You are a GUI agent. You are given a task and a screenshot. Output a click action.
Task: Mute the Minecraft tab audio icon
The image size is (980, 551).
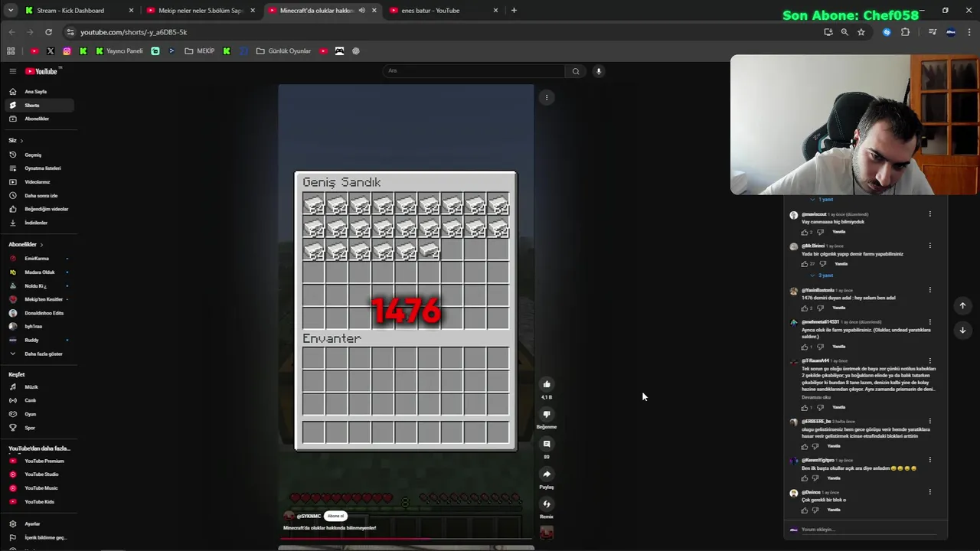(x=361, y=11)
